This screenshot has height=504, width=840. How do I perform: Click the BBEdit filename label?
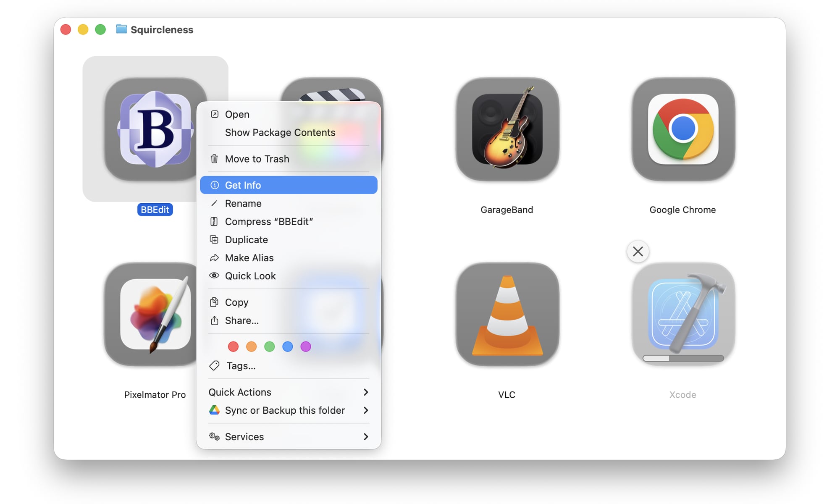tap(155, 210)
